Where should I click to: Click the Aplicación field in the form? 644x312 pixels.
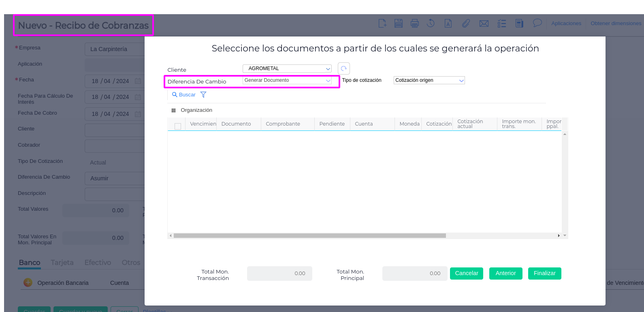pyautogui.click(x=115, y=65)
